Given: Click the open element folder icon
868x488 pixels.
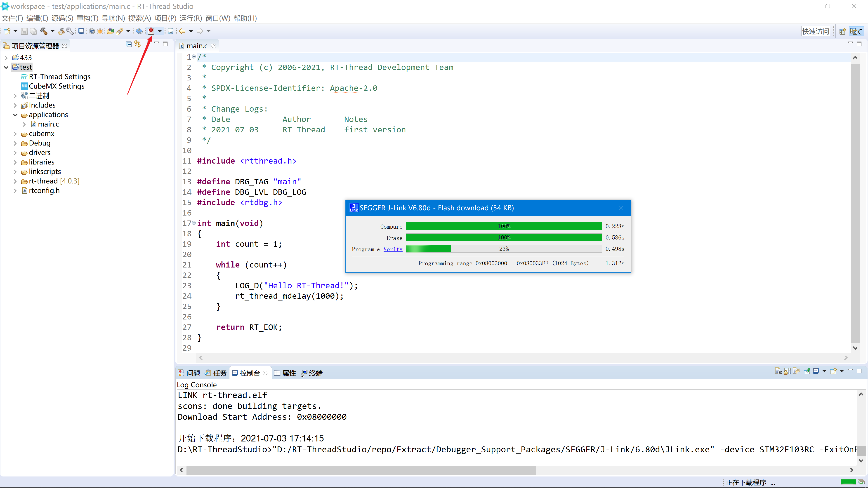Looking at the screenshot, I should 110,31.
